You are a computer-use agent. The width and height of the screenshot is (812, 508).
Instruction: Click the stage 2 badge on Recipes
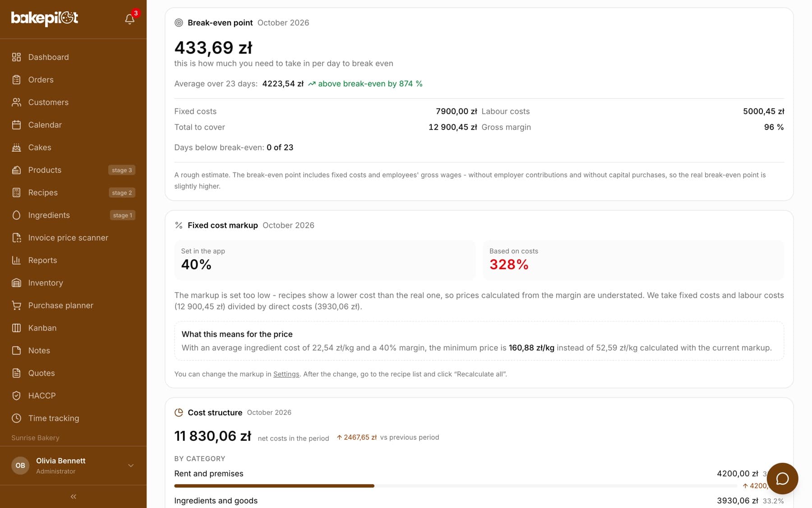[x=122, y=193]
